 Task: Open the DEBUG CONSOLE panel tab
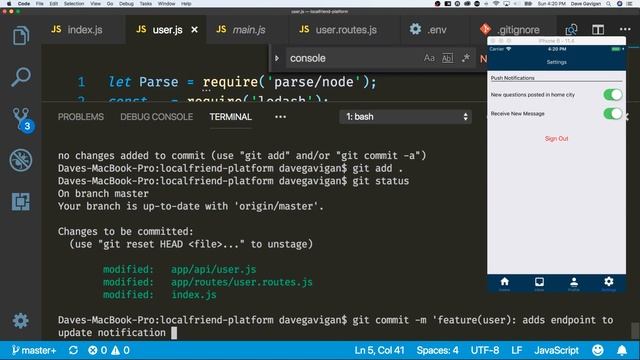point(156,117)
